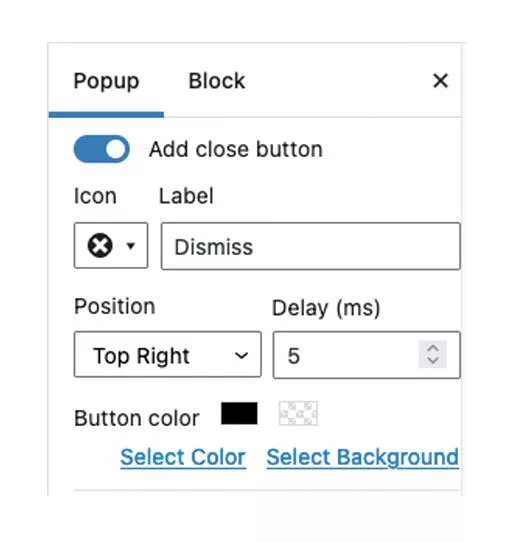Open the Position dropdown showing Top Right
Viewport: 518px width, 542px height.
pos(168,354)
